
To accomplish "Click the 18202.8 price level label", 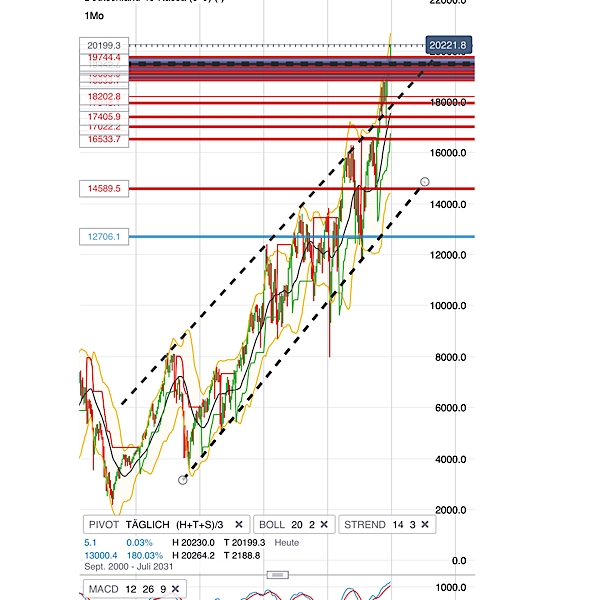I will [104, 96].
